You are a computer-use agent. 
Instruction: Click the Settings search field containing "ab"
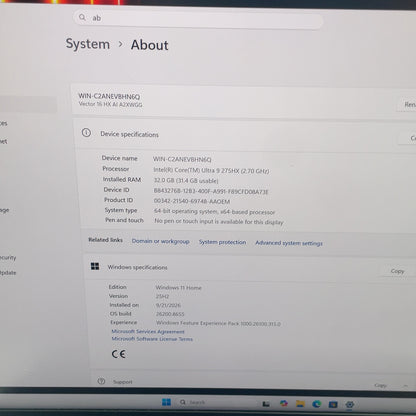(198, 19)
